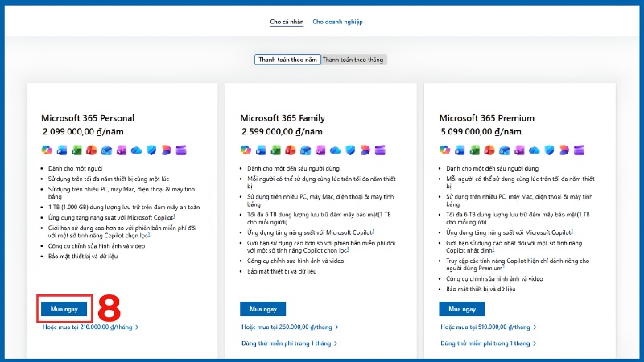Open 'Hoặc mua tại 210.000,00 ₫/tháng' link

(91, 327)
